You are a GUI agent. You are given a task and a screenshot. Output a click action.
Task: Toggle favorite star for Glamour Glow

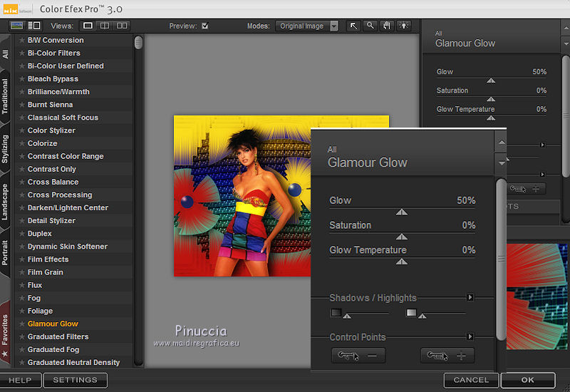click(22, 324)
